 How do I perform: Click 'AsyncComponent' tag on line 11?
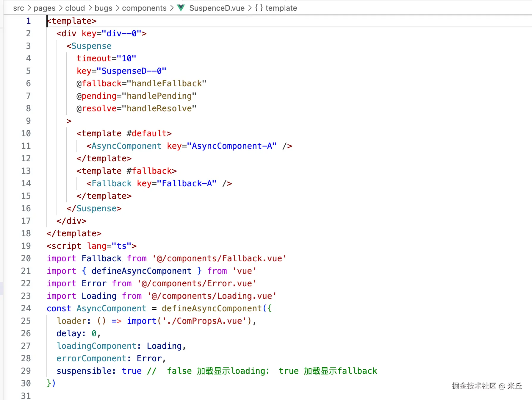pyautogui.click(x=126, y=146)
